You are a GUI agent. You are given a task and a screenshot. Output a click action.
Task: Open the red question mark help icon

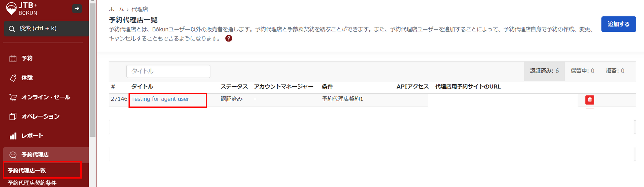point(229,38)
